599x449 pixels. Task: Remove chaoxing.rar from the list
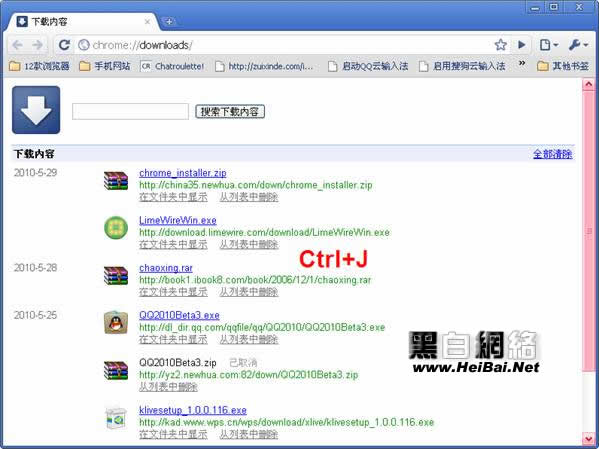pos(249,292)
